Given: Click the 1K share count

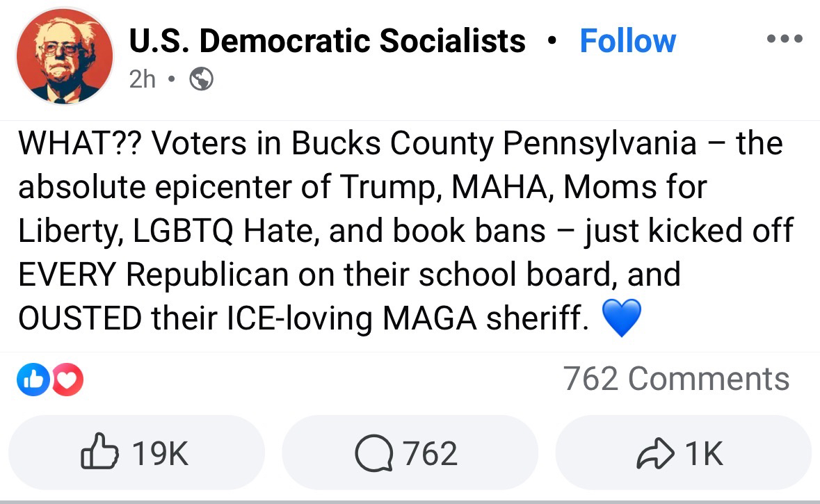Looking at the screenshot, I should (x=703, y=454).
